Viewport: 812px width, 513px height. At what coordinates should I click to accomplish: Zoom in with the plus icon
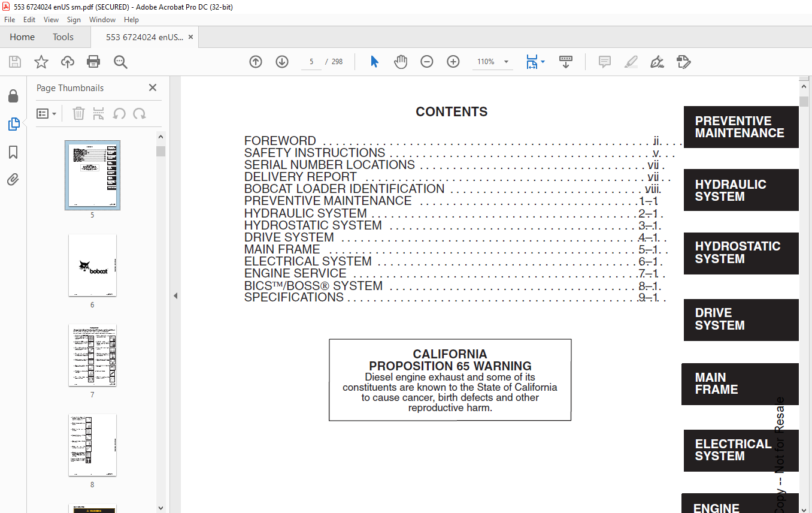point(453,62)
